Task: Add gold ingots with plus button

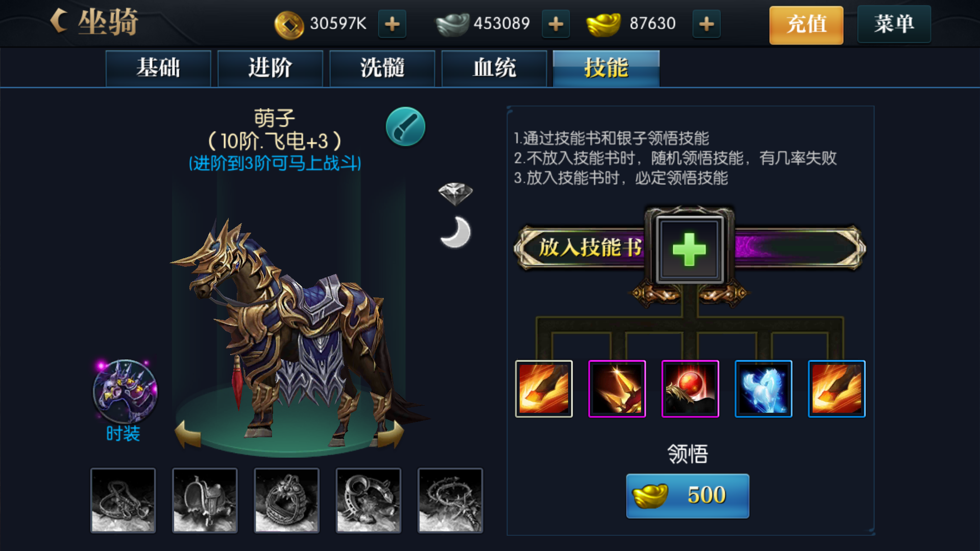Action: 706,23
